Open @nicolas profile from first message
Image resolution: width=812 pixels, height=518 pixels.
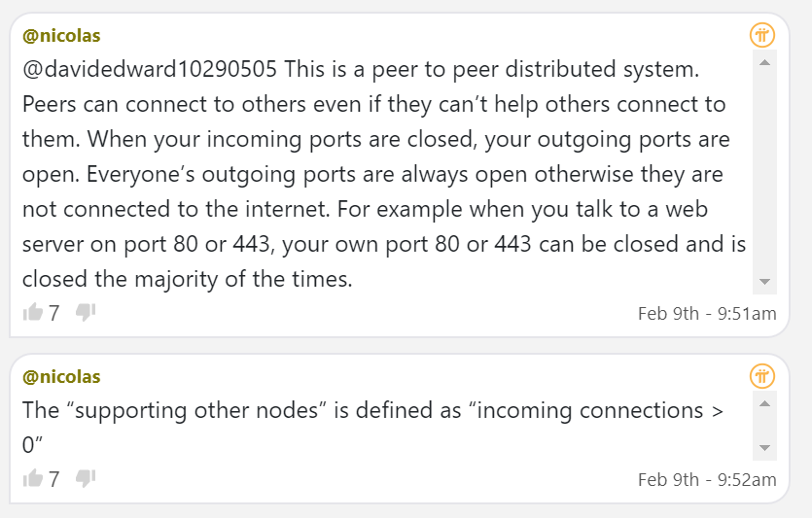click(61, 36)
